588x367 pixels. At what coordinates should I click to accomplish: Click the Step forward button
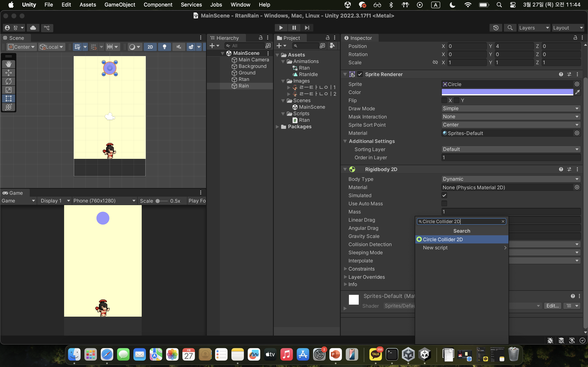pyautogui.click(x=307, y=28)
